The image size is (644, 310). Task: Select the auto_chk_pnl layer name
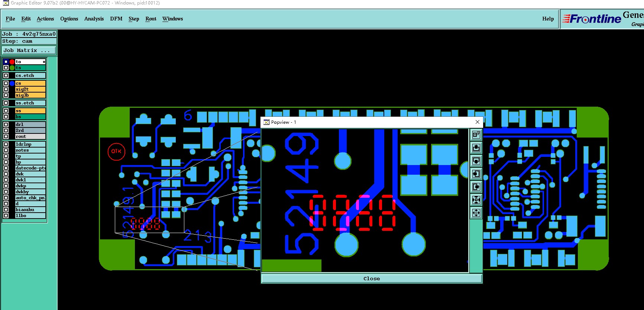(x=30, y=198)
